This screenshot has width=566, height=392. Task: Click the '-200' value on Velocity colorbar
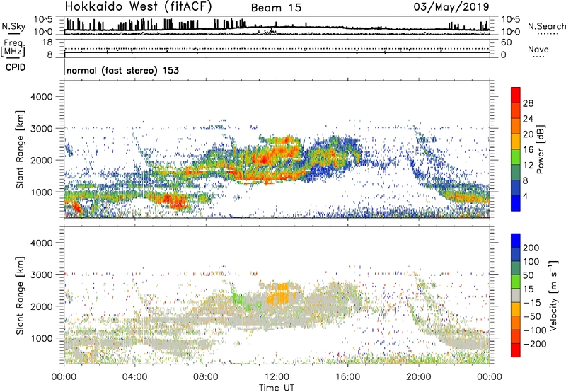535,344
